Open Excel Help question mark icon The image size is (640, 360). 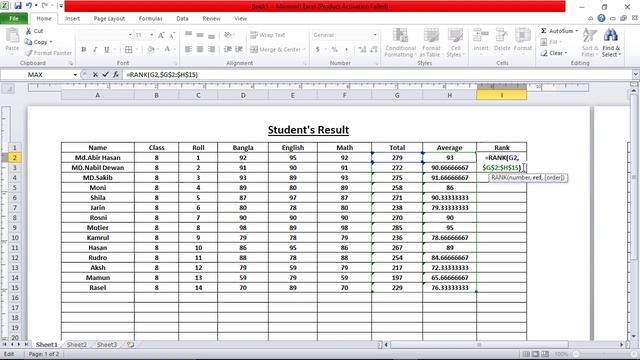(x=601, y=18)
